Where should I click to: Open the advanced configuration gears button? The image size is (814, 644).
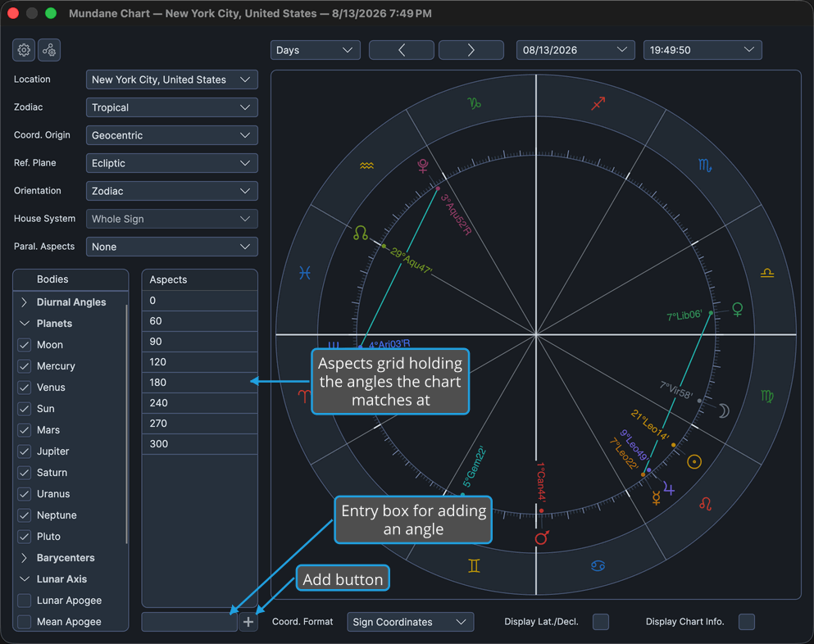[49, 50]
